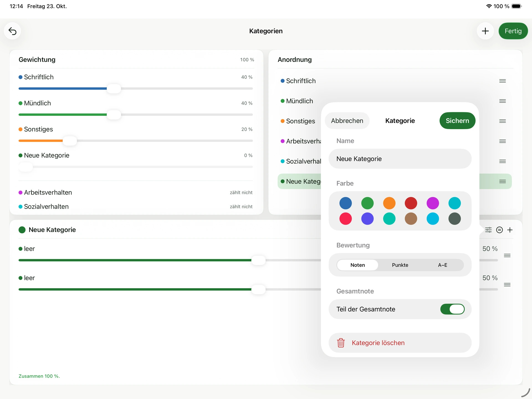This screenshot has height=399, width=532.
Task: Edit the Name field containing Neue Kategorie
Action: [400, 159]
